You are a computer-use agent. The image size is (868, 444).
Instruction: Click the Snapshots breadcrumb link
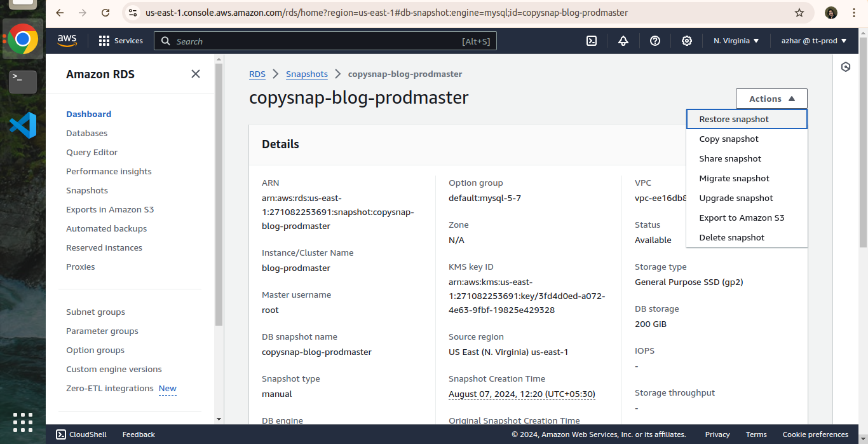tap(307, 74)
